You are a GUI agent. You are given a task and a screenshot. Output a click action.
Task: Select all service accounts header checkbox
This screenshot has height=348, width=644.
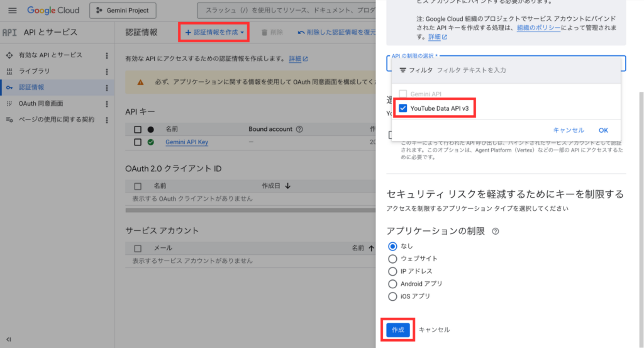point(138,249)
